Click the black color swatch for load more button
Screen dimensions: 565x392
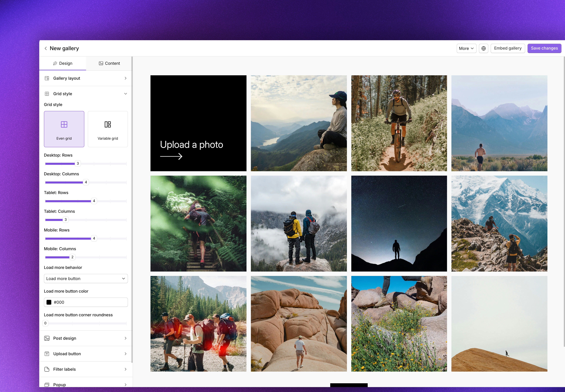pyautogui.click(x=49, y=302)
